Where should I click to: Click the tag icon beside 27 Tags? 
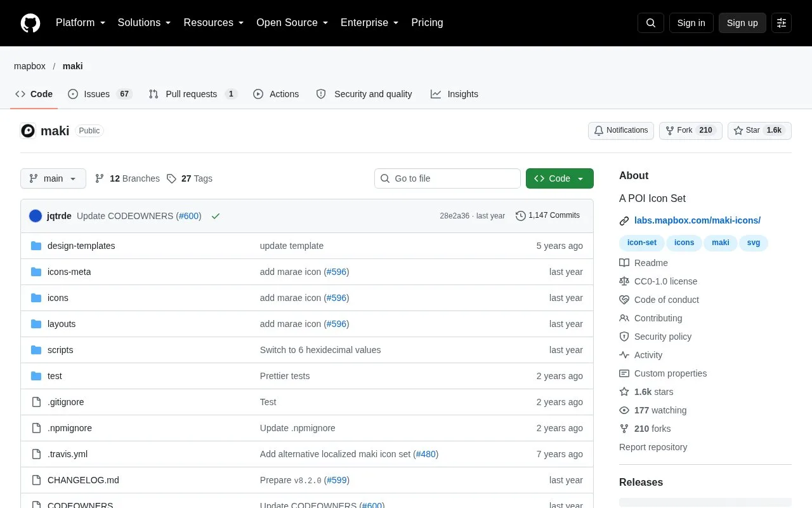[x=171, y=178]
